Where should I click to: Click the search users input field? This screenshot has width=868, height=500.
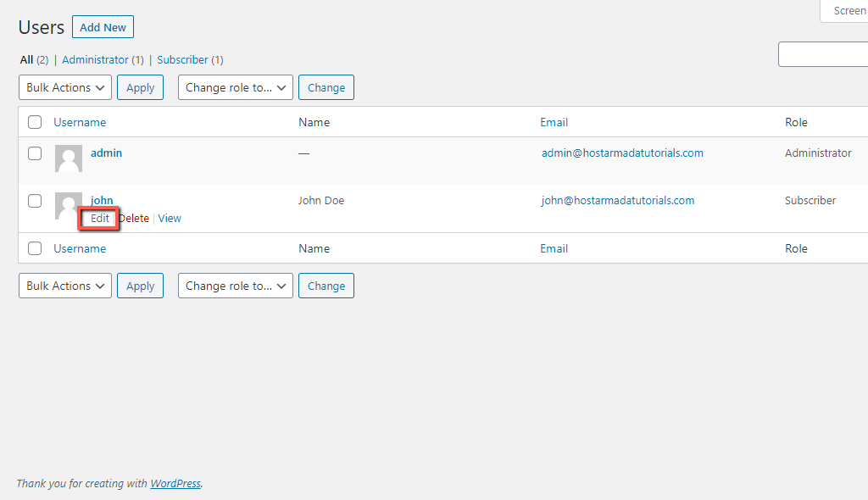tap(823, 54)
